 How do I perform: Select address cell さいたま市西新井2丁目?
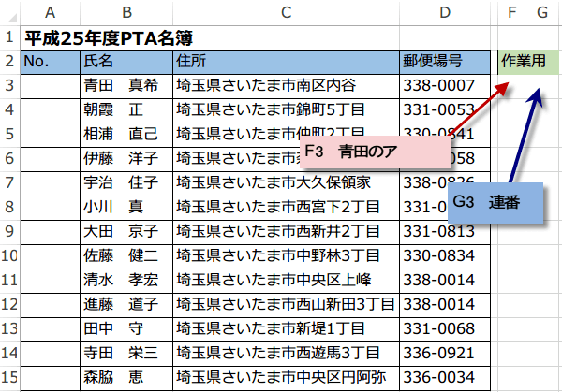(x=286, y=232)
